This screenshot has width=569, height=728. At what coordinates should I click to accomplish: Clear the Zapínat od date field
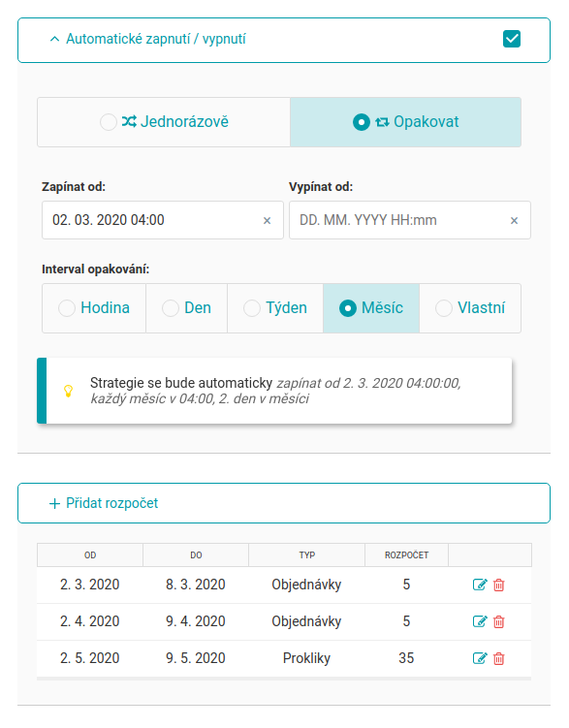click(x=267, y=221)
